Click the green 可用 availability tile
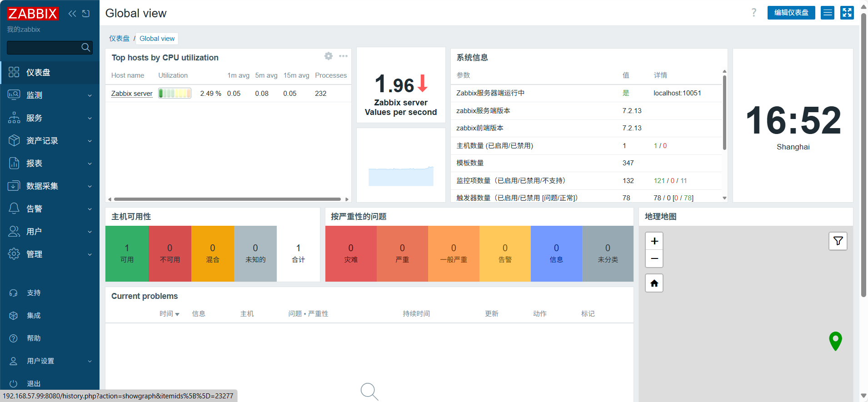Image resolution: width=868 pixels, height=402 pixels. (127, 253)
